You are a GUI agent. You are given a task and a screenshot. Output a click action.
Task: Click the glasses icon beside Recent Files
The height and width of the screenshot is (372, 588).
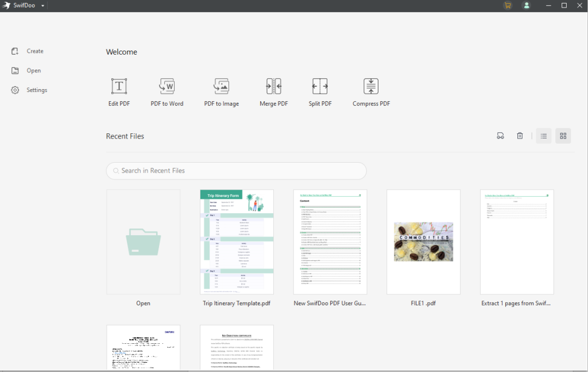(x=500, y=136)
